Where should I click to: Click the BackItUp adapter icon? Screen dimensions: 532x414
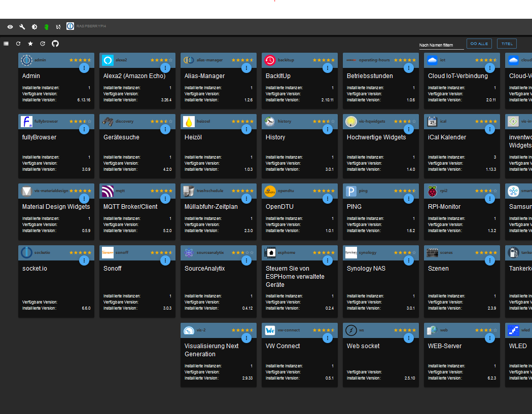click(x=270, y=60)
